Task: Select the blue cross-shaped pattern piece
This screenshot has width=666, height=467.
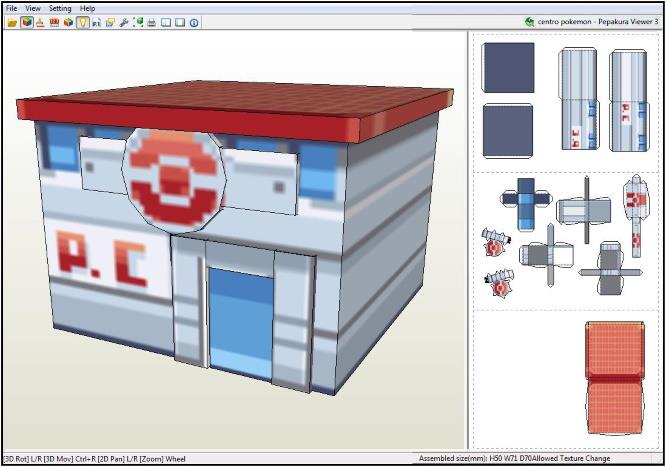Action: point(525,204)
